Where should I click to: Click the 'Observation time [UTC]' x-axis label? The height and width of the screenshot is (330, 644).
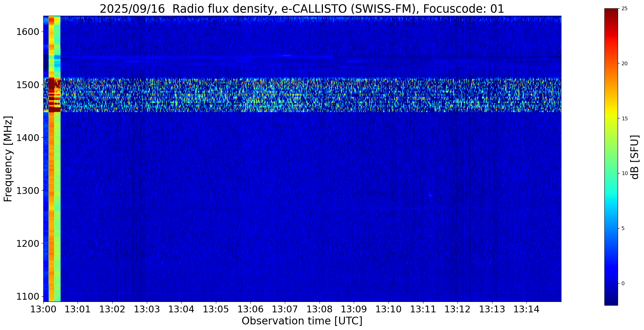pyautogui.click(x=302, y=321)
